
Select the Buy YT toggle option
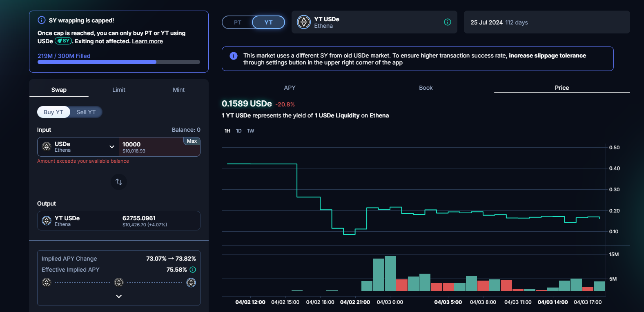coord(53,112)
